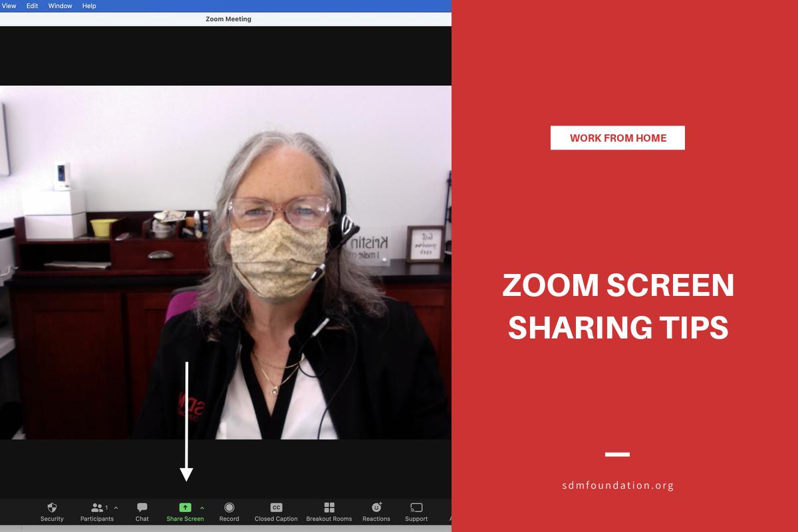
Task: Click the green Share Screen icon
Action: pos(185,507)
